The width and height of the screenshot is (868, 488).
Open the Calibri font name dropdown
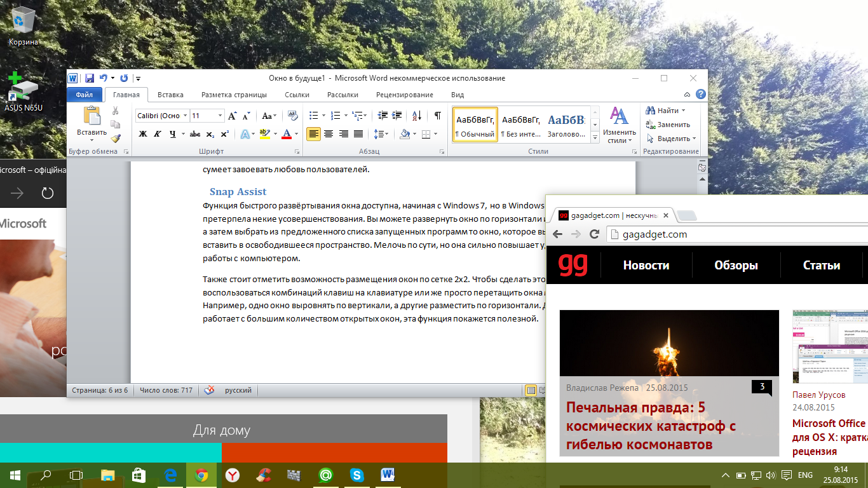(185, 116)
